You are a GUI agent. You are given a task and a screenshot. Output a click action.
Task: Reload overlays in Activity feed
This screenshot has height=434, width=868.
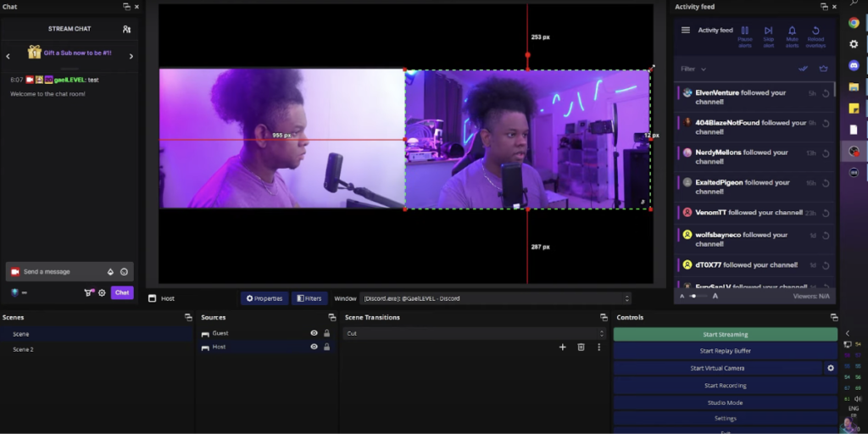coord(815,36)
